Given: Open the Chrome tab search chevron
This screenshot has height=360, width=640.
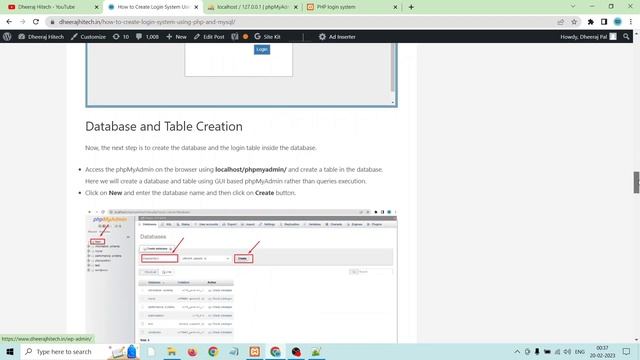Looking at the screenshot, I should 573,7.
